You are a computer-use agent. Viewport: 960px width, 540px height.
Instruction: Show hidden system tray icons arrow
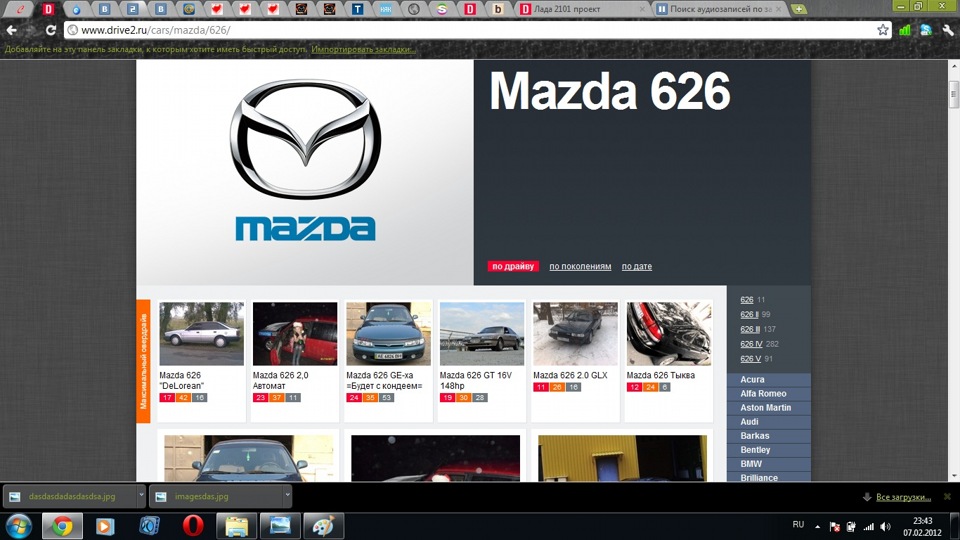point(817,527)
